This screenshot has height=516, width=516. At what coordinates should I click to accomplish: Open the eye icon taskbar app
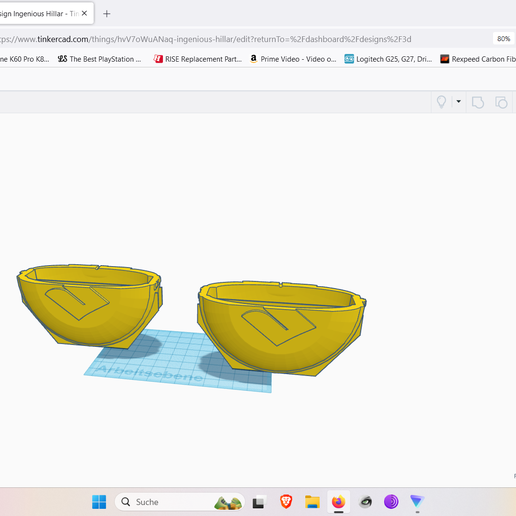tap(365, 502)
